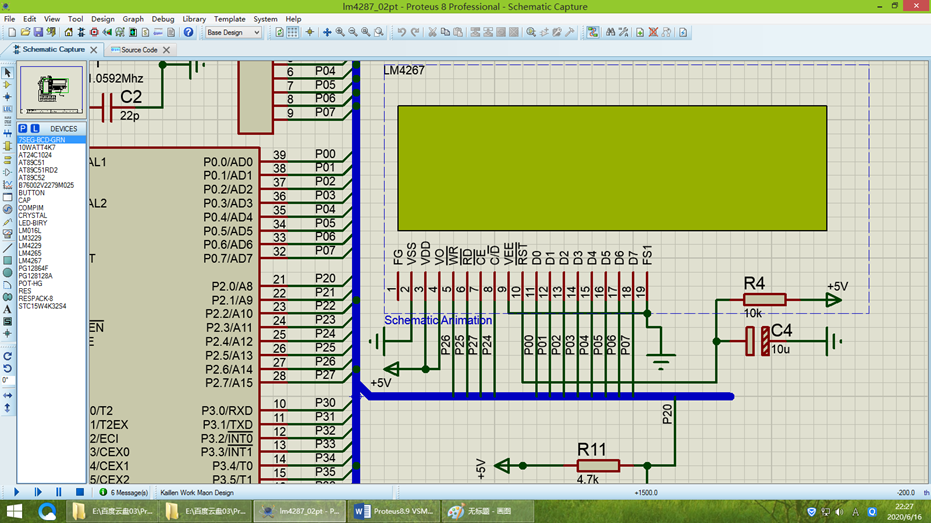Open PCB Layout red chip icon

pos(94,33)
